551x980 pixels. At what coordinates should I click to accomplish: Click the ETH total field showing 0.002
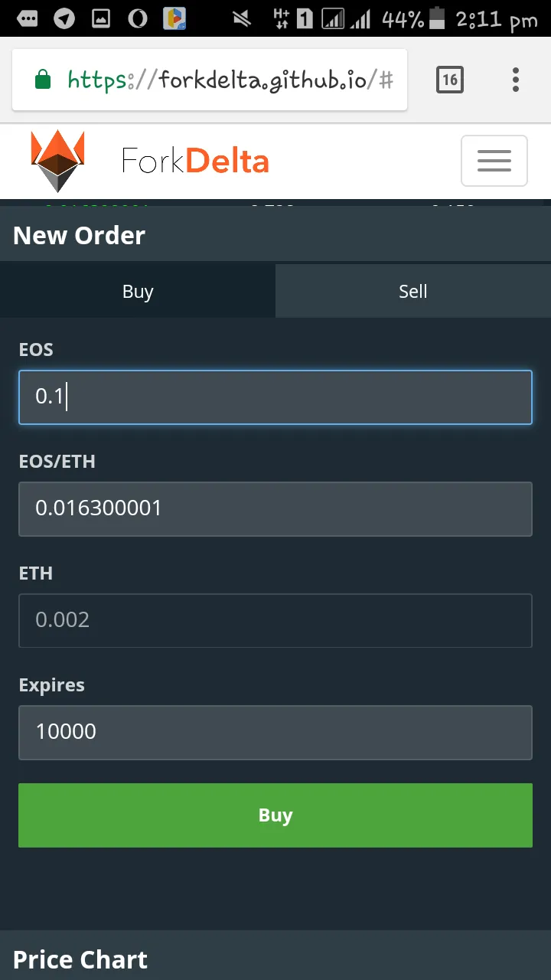point(275,621)
